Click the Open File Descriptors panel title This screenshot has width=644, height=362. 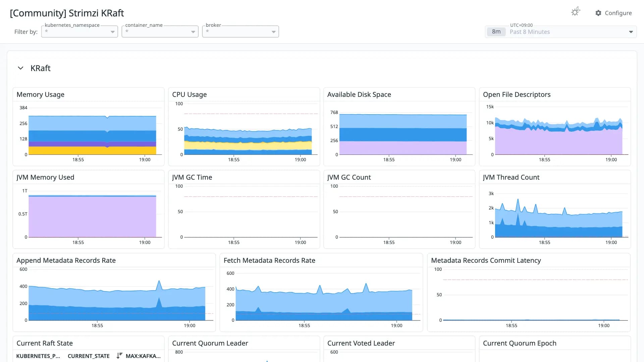[517, 95]
